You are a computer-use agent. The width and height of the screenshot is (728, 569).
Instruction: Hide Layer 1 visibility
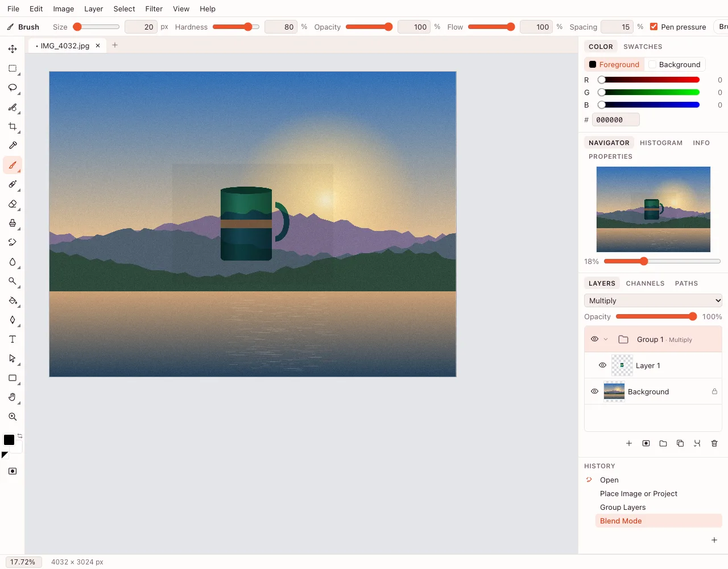(x=602, y=365)
